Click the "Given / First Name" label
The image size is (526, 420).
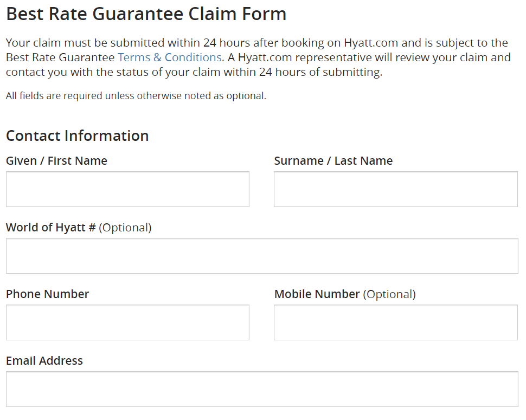(x=56, y=161)
